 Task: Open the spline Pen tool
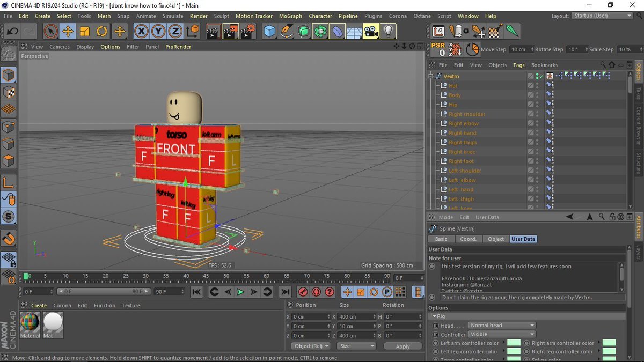click(287, 31)
